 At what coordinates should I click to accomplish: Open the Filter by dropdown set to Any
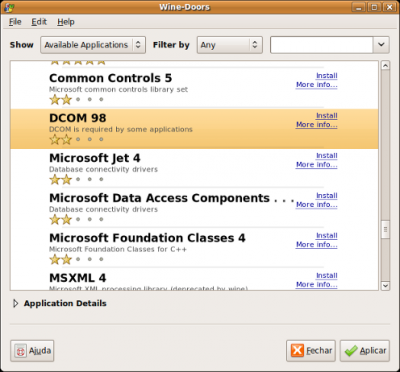(230, 45)
